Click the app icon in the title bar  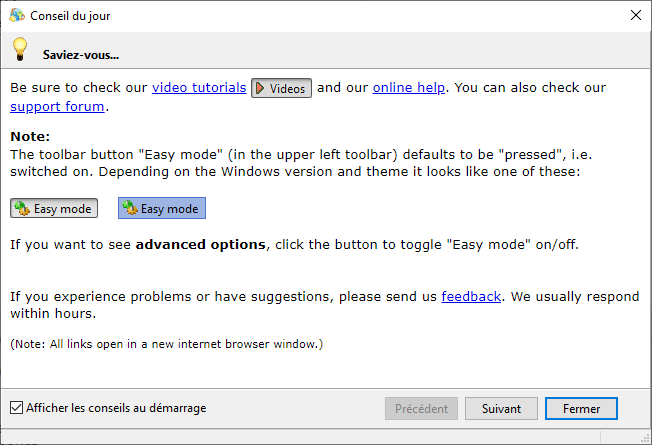pos(17,14)
